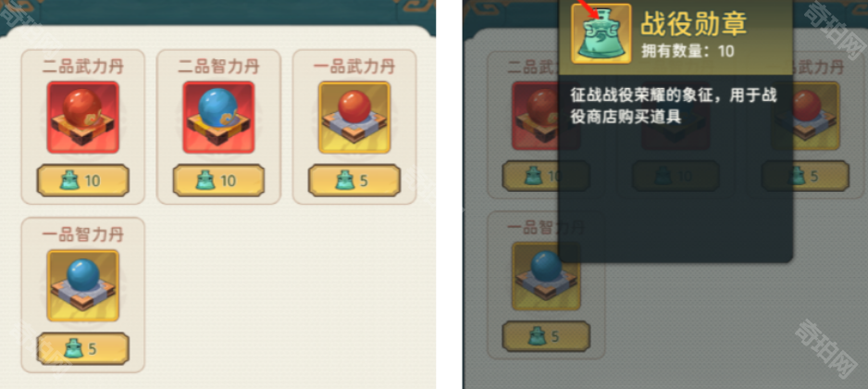This screenshot has height=389, width=868.
Task: Buy 一品智力丹 for 5 medals in left panel
Action: point(83,348)
